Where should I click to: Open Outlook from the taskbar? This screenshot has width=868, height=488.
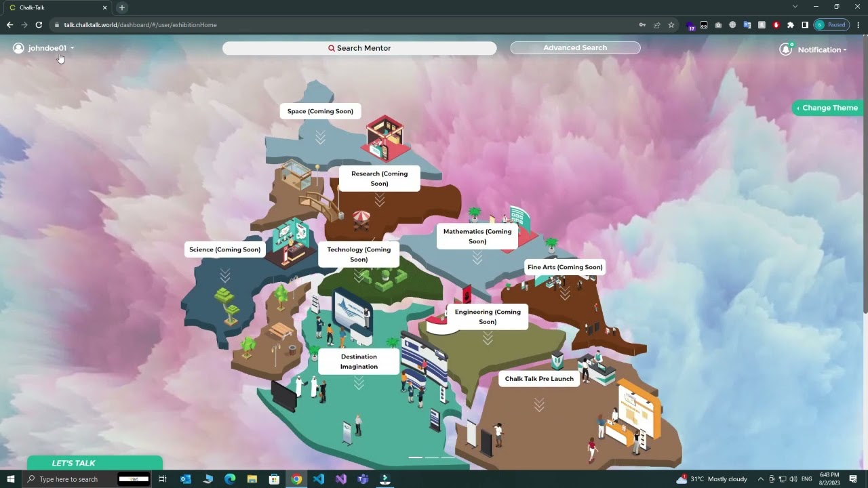[x=186, y=479]
